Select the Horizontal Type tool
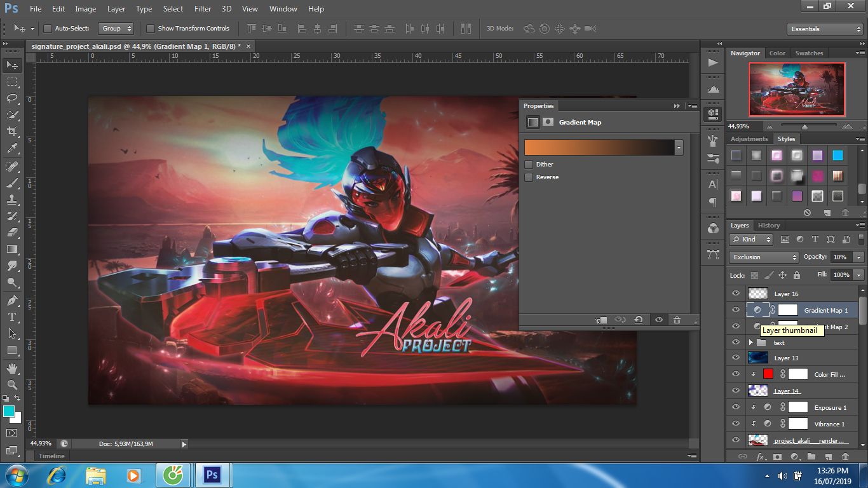 click(12, 317)
